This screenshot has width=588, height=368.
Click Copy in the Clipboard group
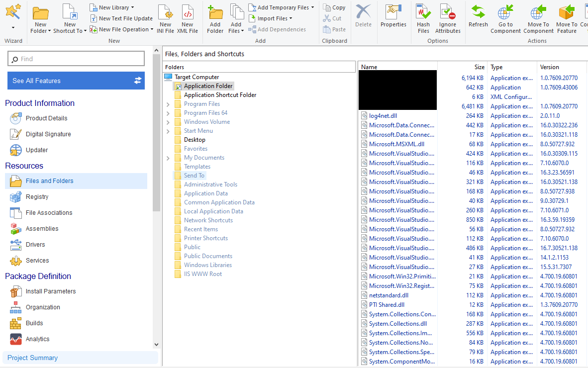point(334,7)
